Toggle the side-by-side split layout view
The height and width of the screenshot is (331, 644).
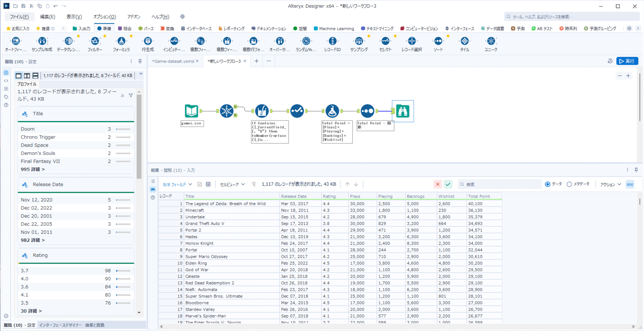(27, 76)
